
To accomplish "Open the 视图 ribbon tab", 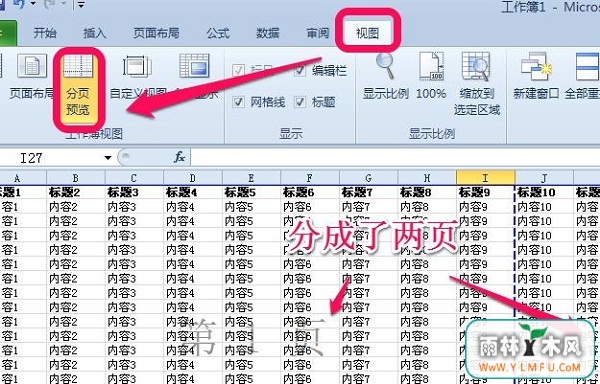I will [367, 33].
